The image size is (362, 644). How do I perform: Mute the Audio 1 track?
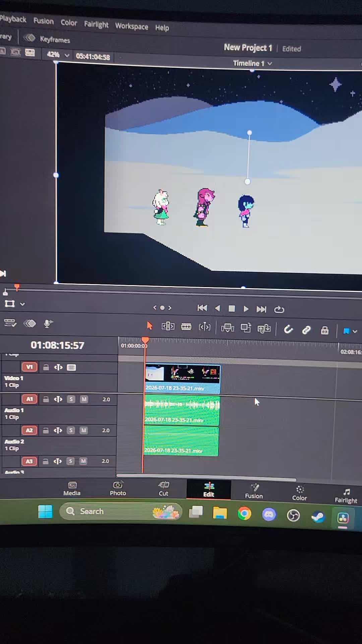84,399
